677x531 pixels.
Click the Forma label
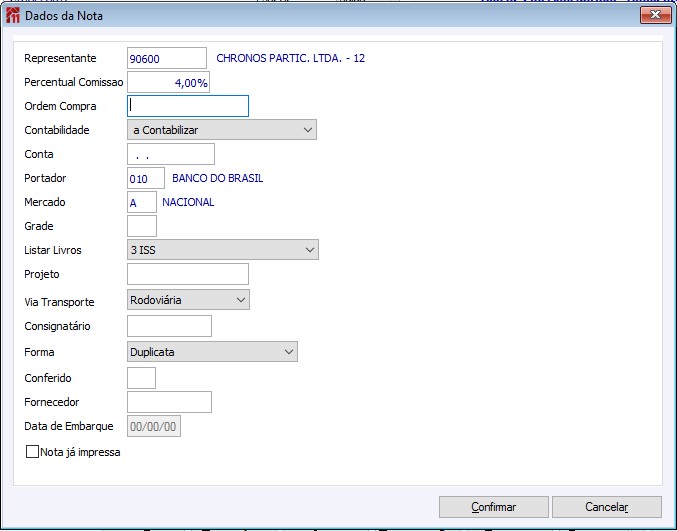[39, 352]
